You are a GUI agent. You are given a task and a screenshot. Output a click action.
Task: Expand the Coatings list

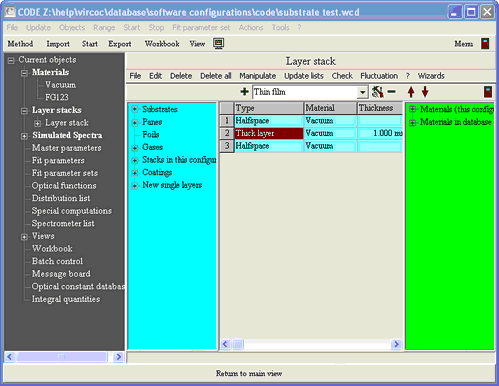click(x=135, y=173)
